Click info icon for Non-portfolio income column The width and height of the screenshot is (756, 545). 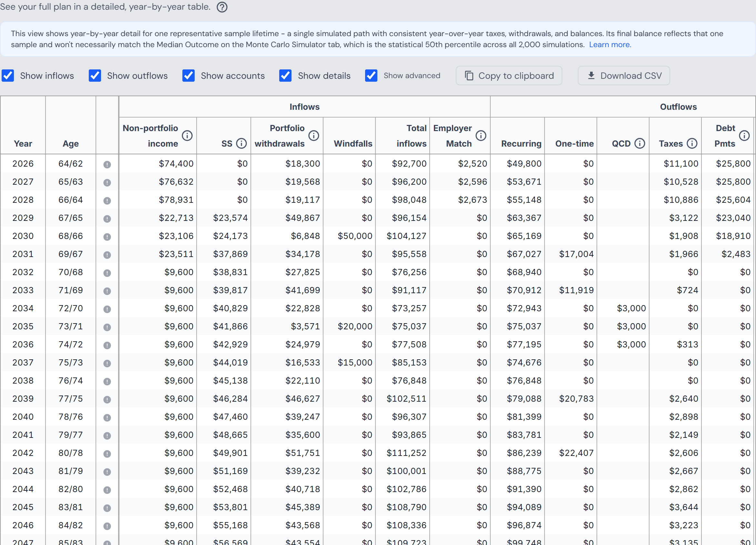(187, 136)
